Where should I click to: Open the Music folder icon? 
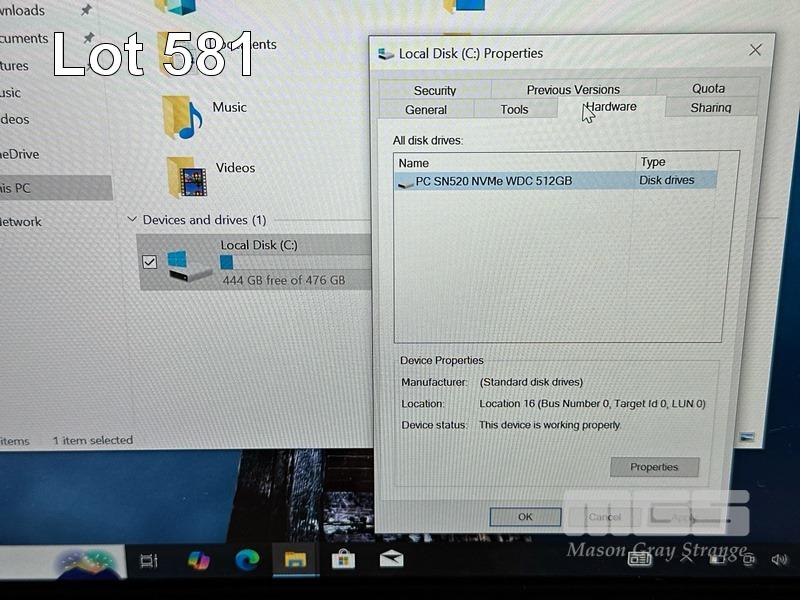click(x=181, y=117)
